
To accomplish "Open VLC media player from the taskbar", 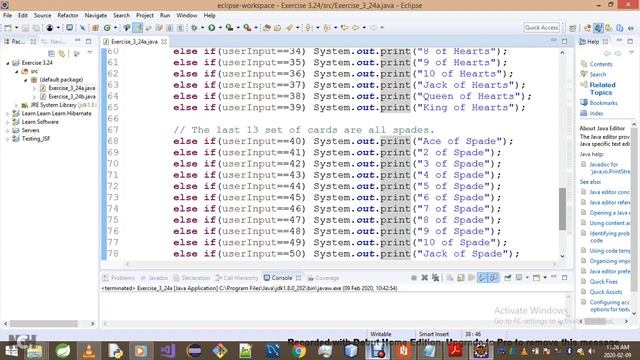I will pos(89,351).
